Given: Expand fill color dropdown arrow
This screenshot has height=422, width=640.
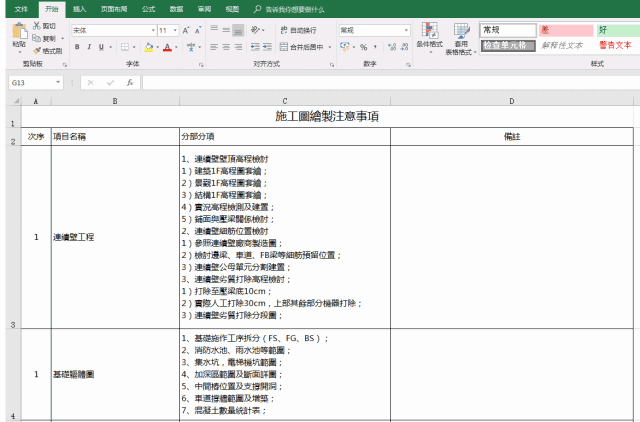Looking at the screenshot, I should [x=158, y=47].
